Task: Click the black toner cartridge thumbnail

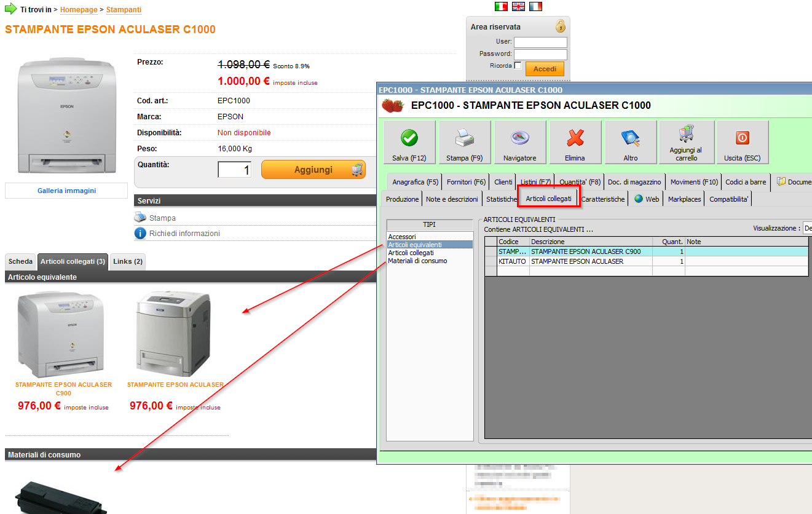Action: click(60, 498)
